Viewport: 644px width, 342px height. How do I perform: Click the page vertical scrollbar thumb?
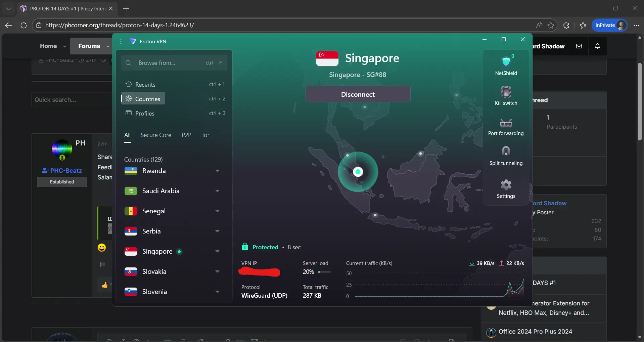tap(640, 101)
